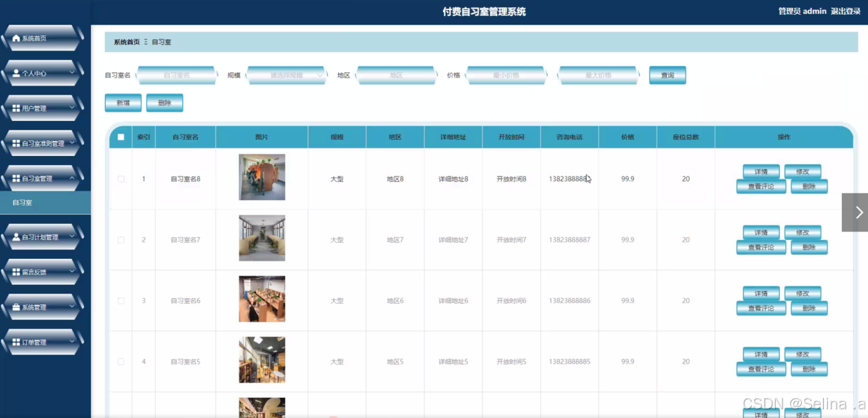Click the grid icon beside 留言反馈
868x418 pixels.
(x=16, y=272)
